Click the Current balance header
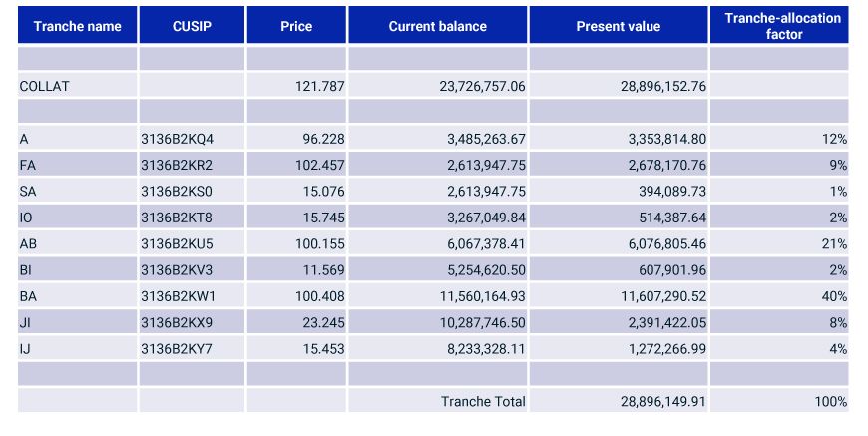The height and width of the screenshot is (436, 868). (x=437, y=26)
